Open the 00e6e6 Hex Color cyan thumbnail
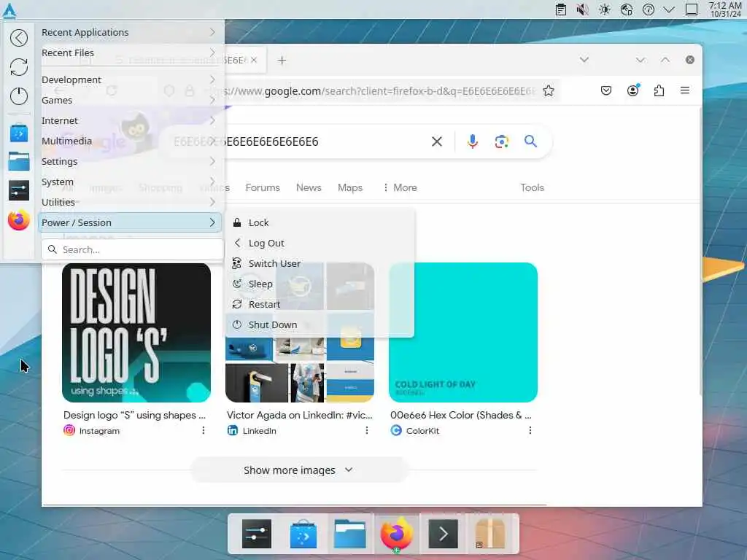 click(463, 332)
